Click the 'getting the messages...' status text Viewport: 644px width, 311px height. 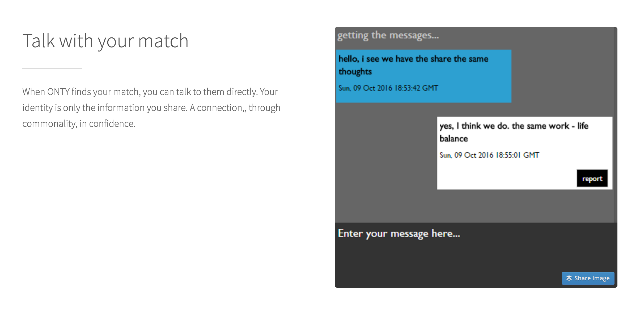388,35
